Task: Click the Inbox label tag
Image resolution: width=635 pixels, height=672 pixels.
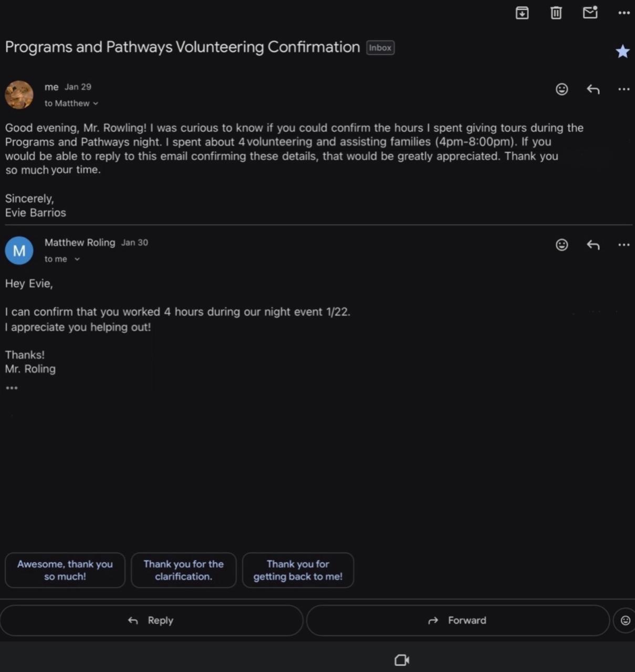Action: pyautogui.click(x=380, y=48)
